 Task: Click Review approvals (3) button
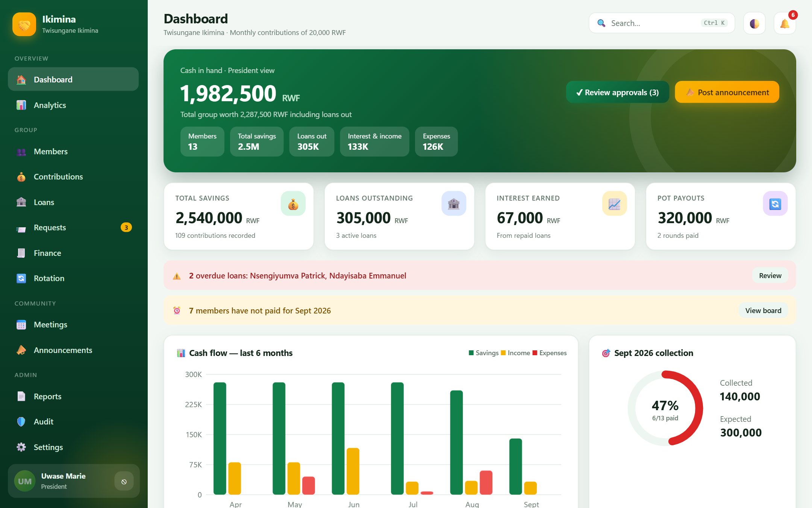[x=618, y=92]
